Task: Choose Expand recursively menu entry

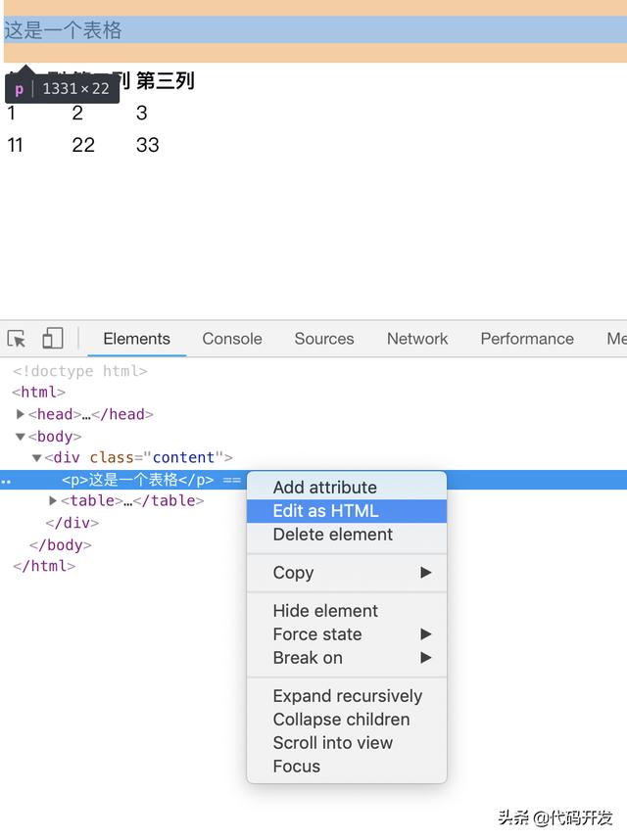Action: [347, 696]
